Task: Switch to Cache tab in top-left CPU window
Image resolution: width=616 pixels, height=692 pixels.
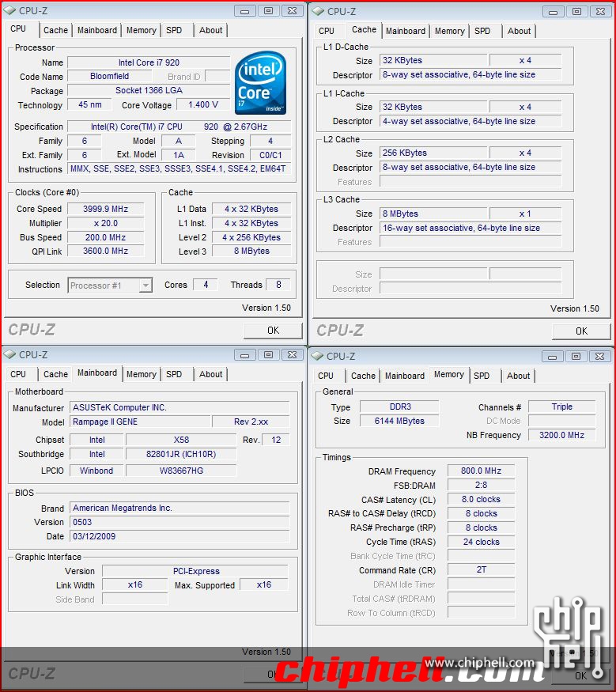Action: tap(55, 30)
